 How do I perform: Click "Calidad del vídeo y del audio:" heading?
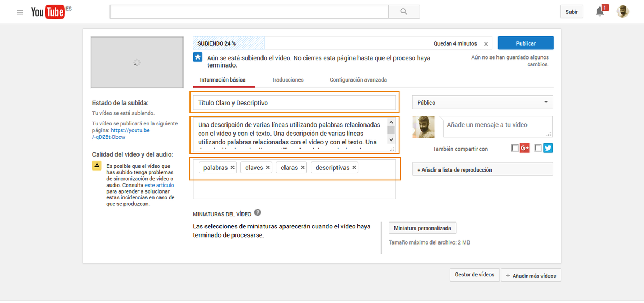click(133, 154)
